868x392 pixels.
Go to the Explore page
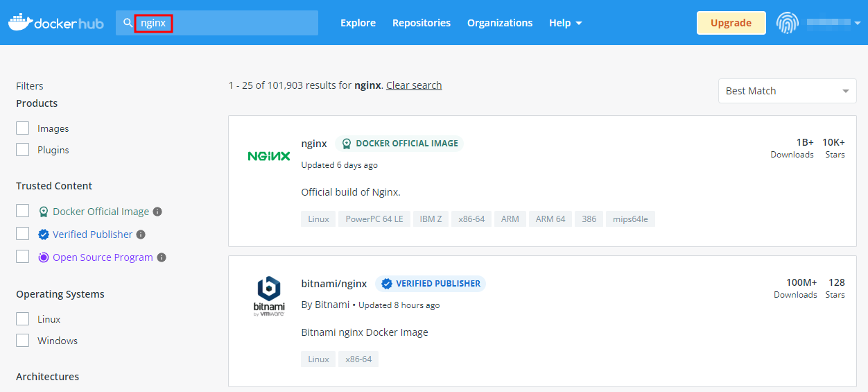(x=358, y=23)
